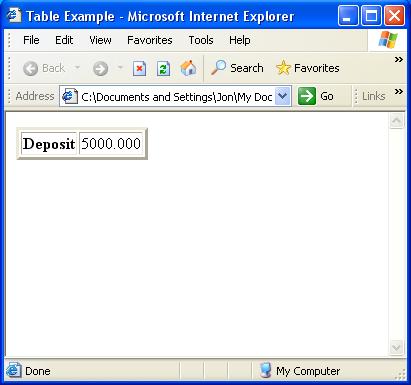Click the Windows flag logo throbber
The height and width of the screenshot is (385, 411).
388,40
